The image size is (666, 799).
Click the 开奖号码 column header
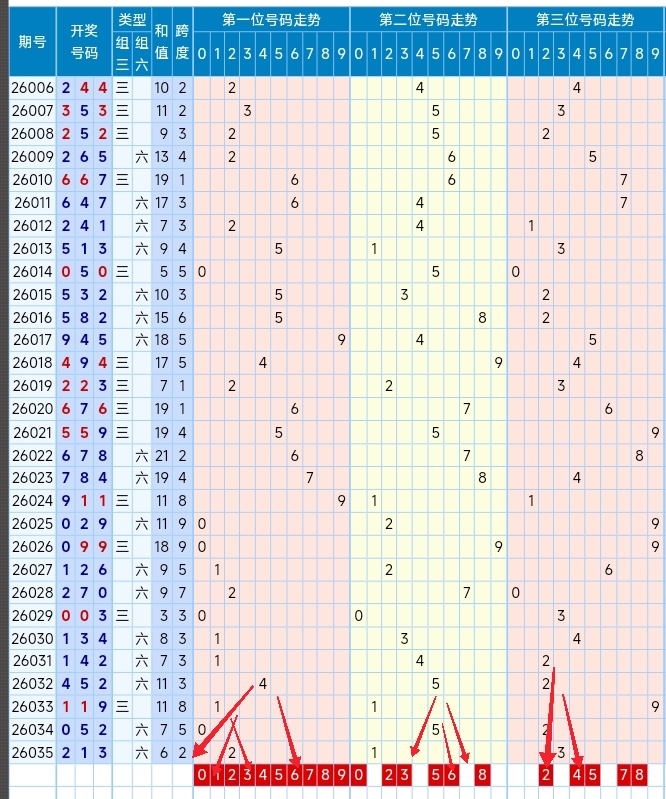pyautogui.click(x=84, y=42)
